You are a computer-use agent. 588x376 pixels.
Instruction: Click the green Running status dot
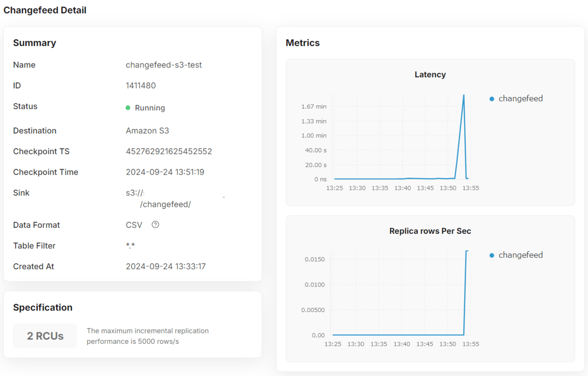(128, 108)
